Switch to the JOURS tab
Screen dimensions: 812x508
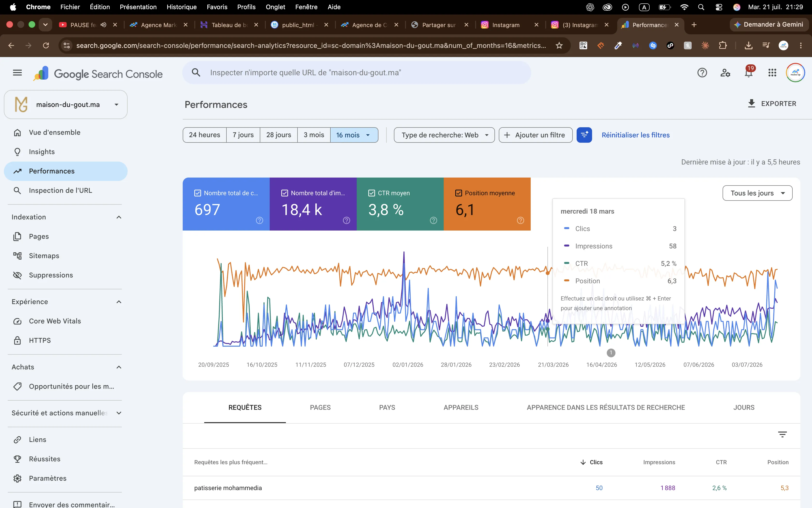744,407
